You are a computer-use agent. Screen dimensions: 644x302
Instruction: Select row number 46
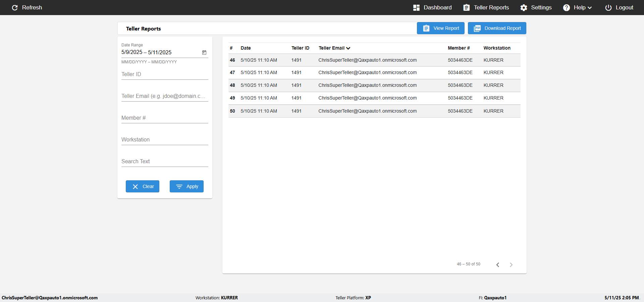[374, 60]
